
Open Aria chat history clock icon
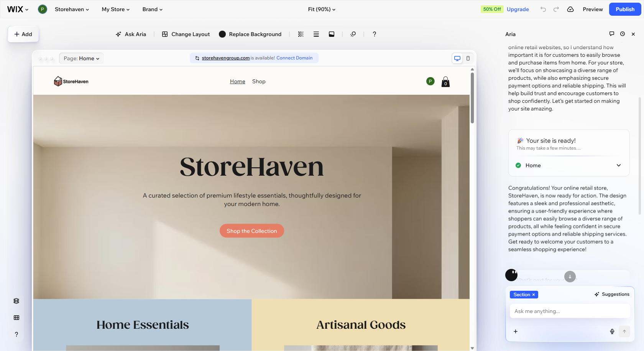click(623, 34)
